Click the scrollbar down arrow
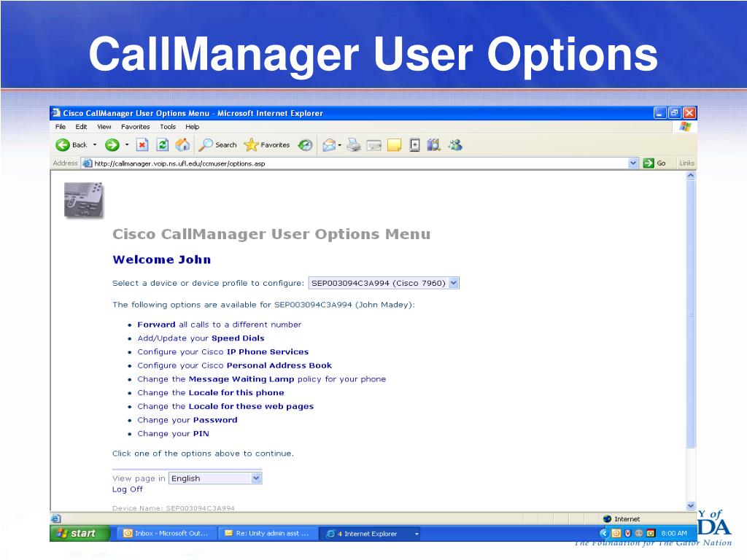 pyautogui.click(x=691, y=506)
